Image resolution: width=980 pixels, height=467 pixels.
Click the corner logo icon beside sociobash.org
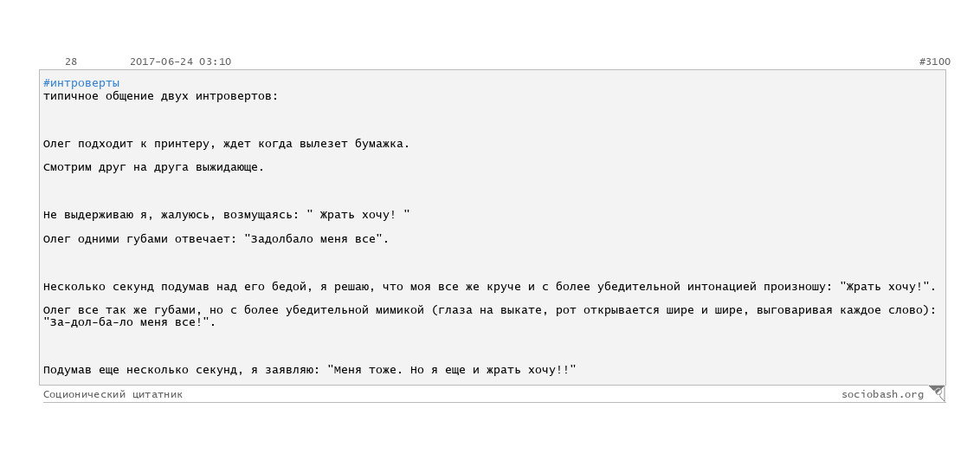[936, 393]
